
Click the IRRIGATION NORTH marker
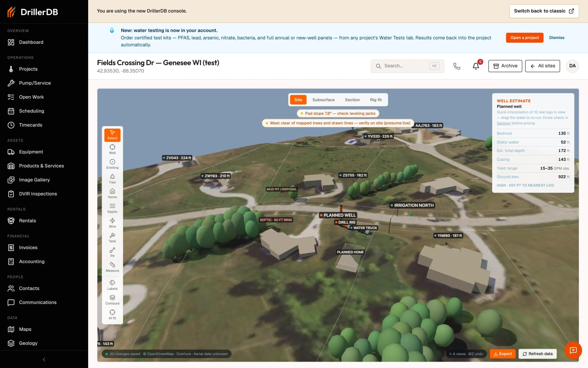click(412, 205)
